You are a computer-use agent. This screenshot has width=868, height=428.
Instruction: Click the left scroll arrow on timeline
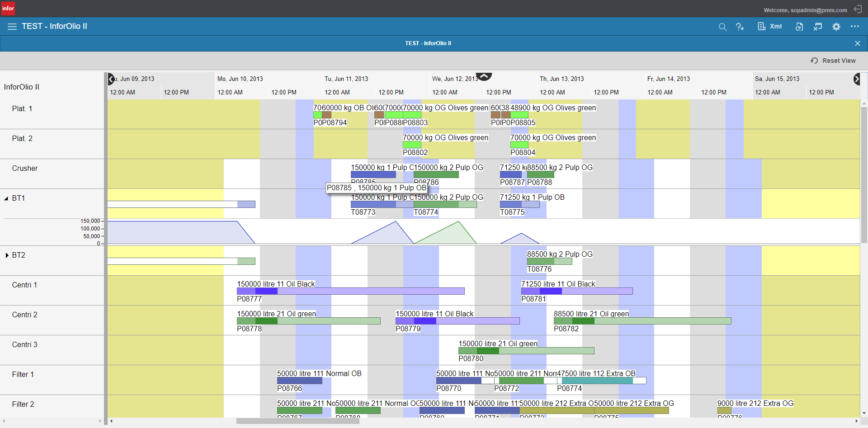pyautogui.click(x=110, y=79)
